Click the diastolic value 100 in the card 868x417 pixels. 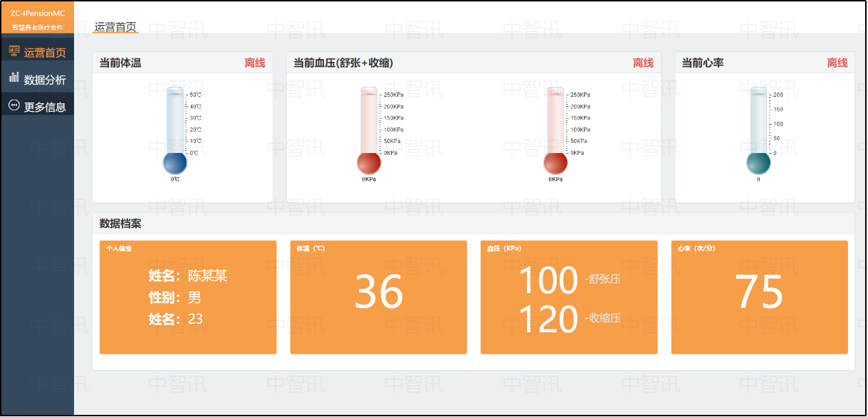548,280
